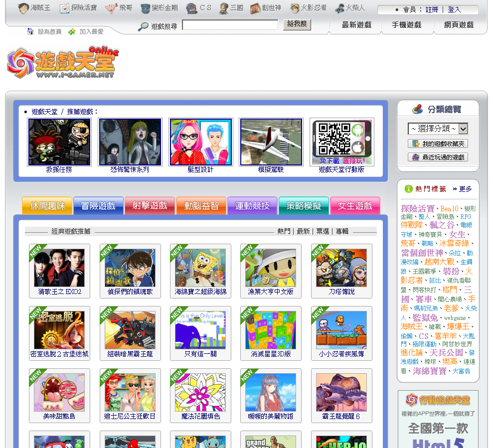
Task: Open the 迪士尼公主狂歡日 game thumbnail
Action: [130, 392]
